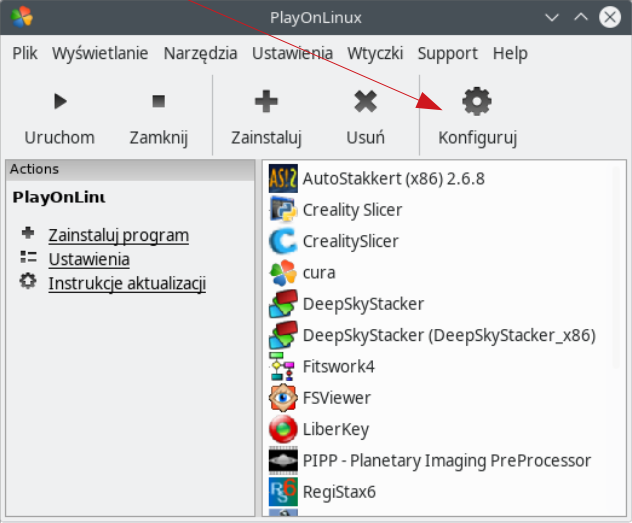Viewport: 632px width, 523px height.
Task: Click the Ustawienia sidebar link
Action: (x=89, y=259)
